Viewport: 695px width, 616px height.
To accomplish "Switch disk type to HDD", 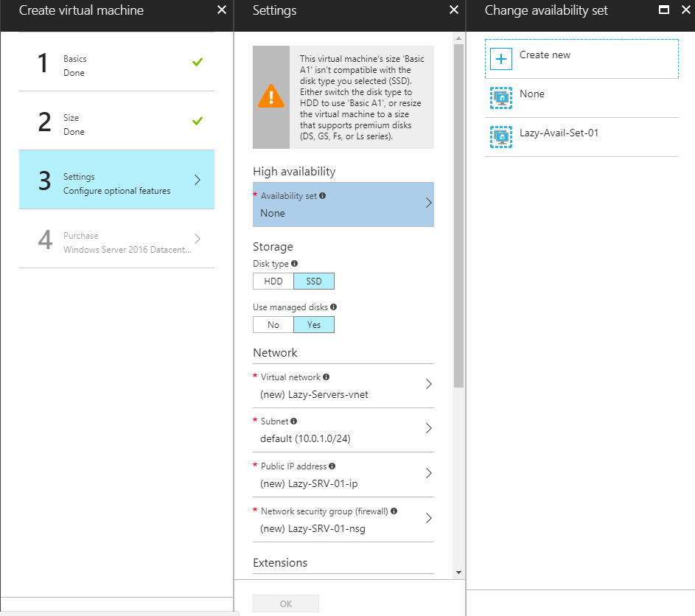I will click(x=273, y=281).
